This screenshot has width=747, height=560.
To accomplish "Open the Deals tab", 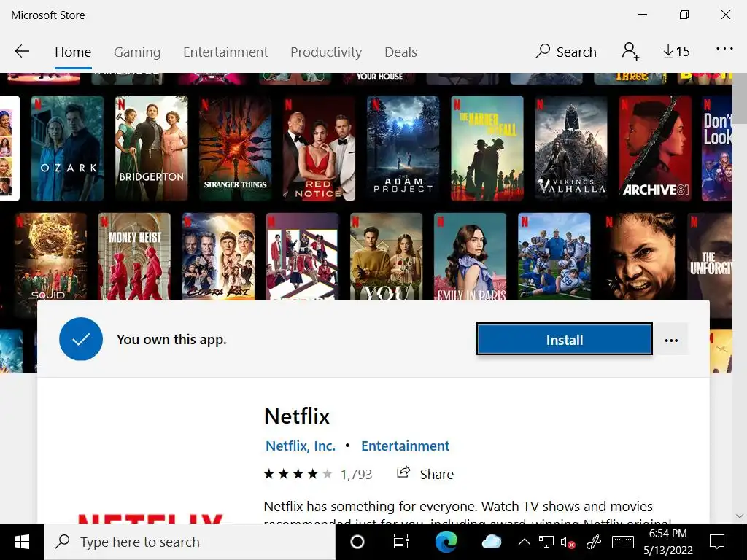I will point(400,52).
